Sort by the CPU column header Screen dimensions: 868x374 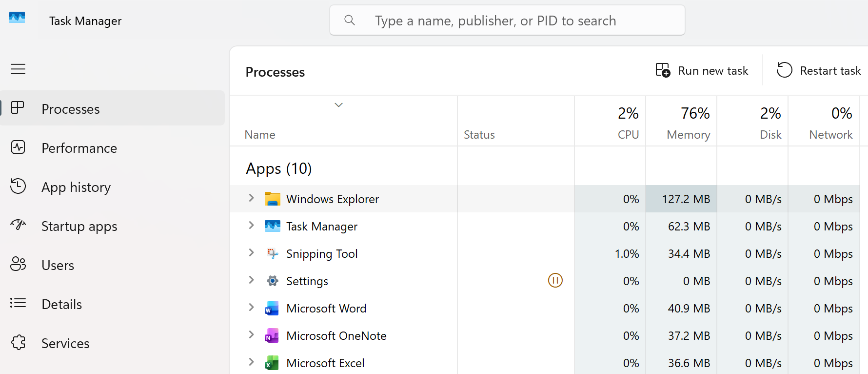pyautogui.click(x=610, y=121)
